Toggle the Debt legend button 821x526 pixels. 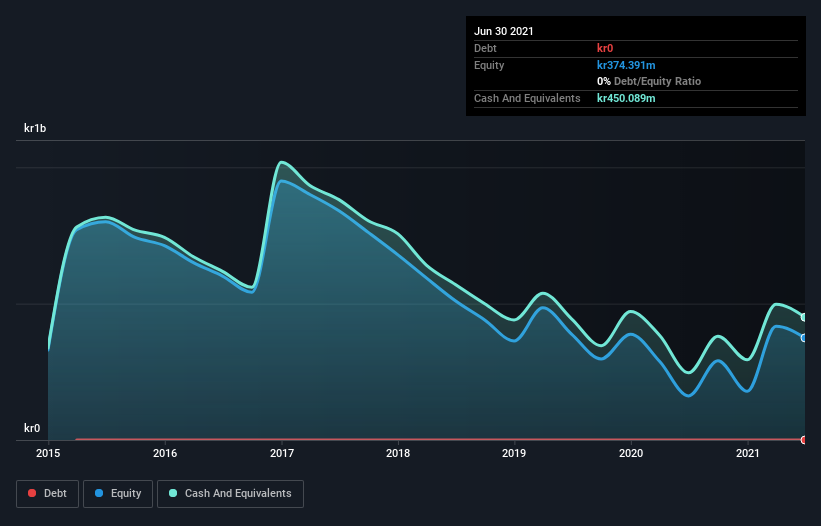click(x=48, y=494)
